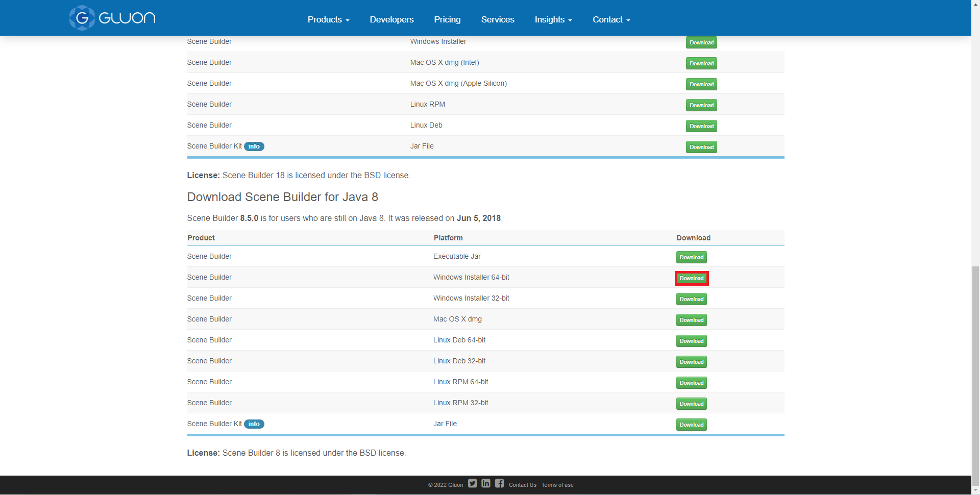Viewport: 980px width, 495px height.
Task: Click the info badge in Scene Builder 18 Kit row
Action: coord(254,146)
